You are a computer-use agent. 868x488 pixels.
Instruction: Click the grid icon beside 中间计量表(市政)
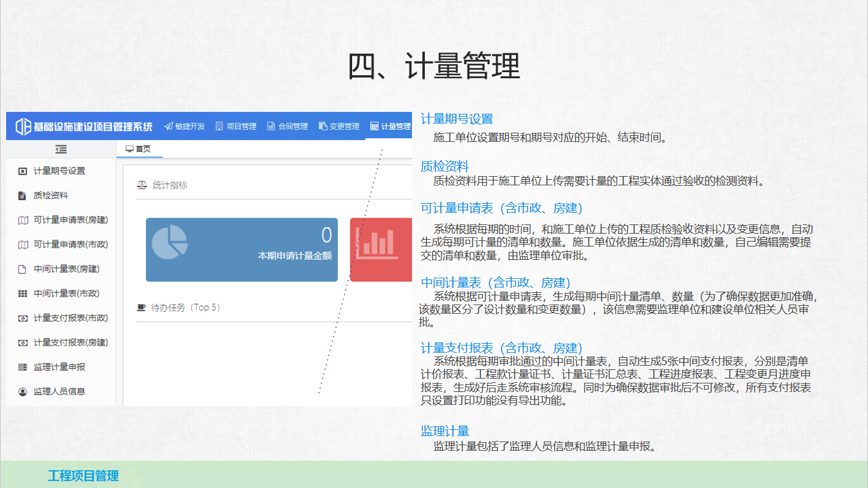23,294
